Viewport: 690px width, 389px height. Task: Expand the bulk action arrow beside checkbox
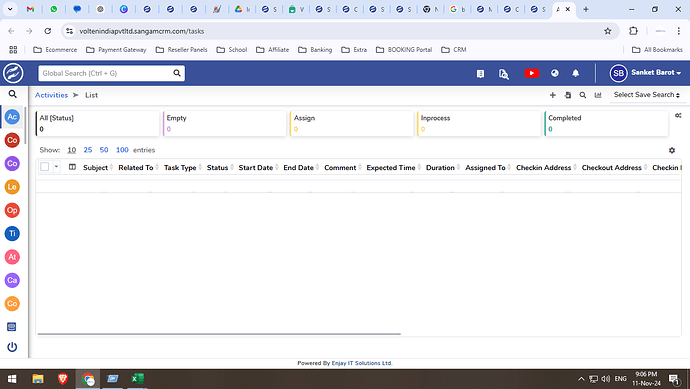(56, 167)
